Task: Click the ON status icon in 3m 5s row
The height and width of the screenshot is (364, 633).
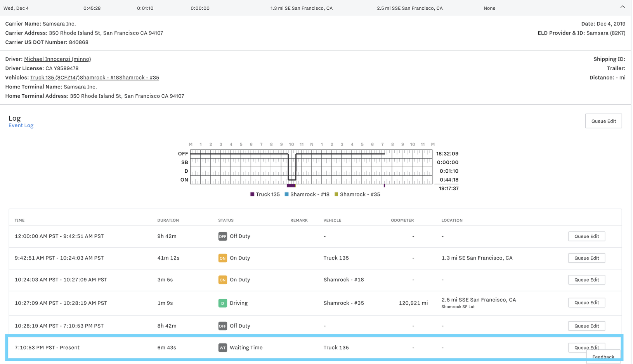Action: tap(222, 280)
